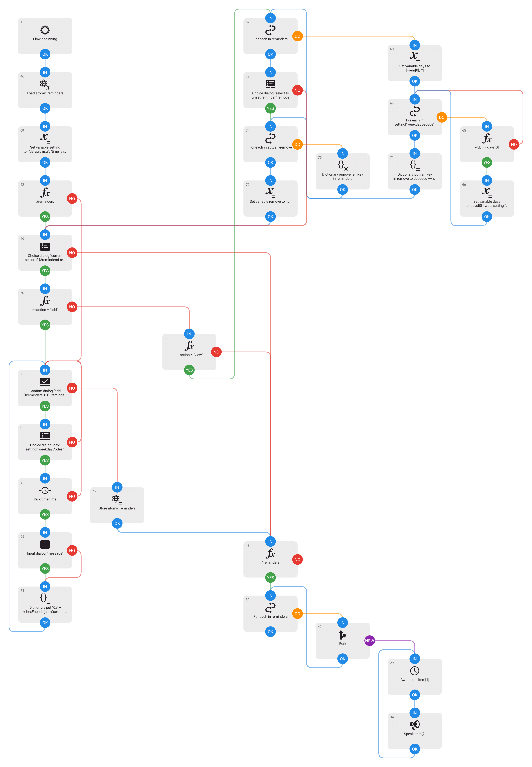Click the fx icon in block 48
This screenshot has height=767, width=532.
tap(270, 554)
